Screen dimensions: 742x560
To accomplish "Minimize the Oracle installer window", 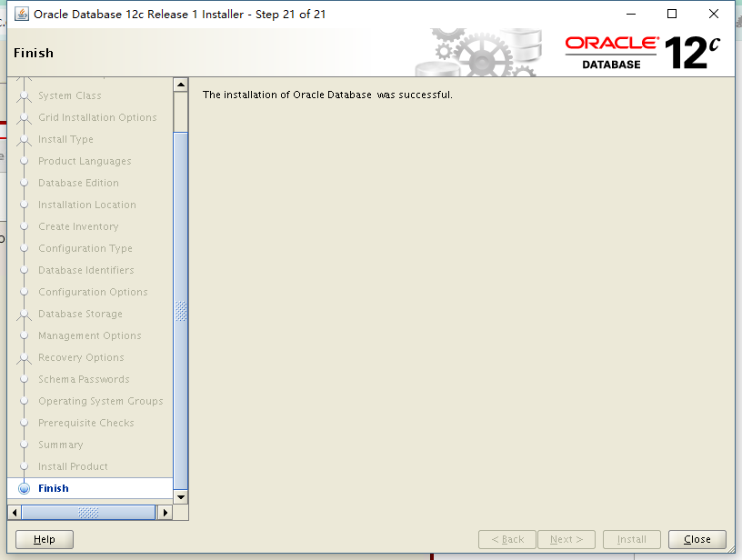I will coord(631,15).
